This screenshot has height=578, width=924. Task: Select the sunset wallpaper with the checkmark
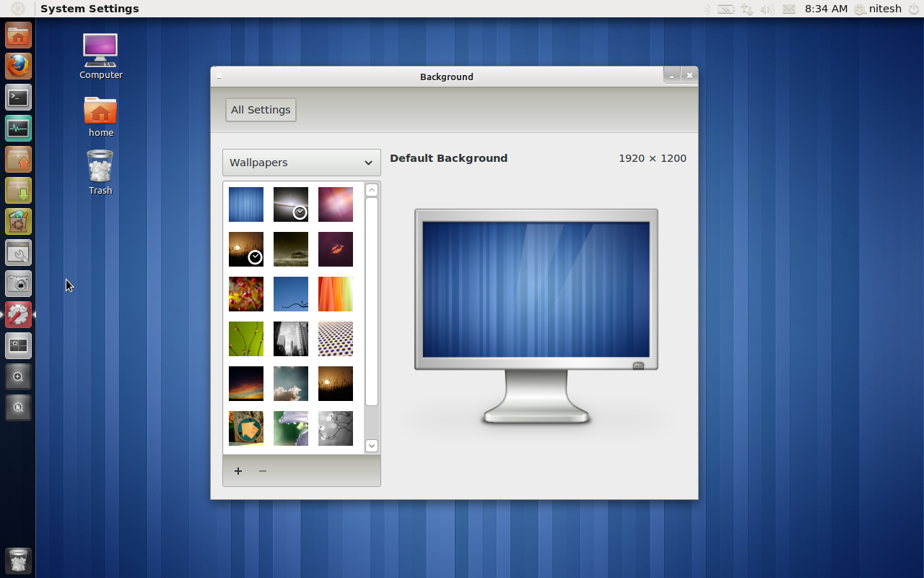click(x=245, y=249)
